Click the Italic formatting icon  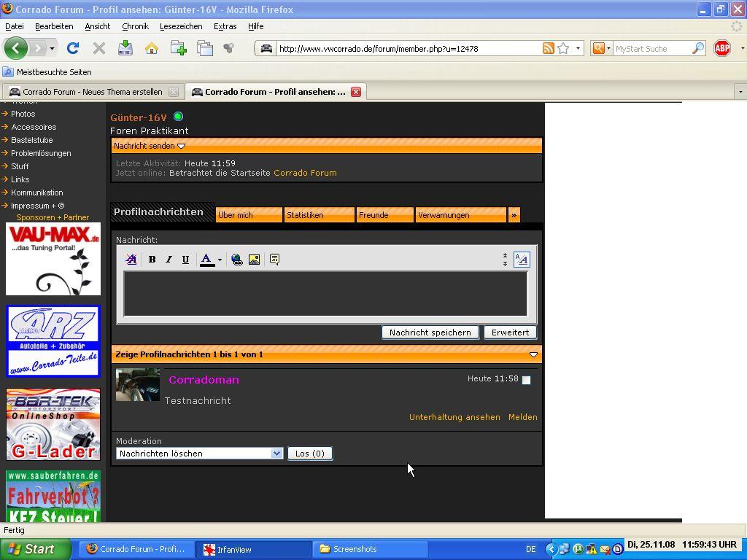[169, 260]
